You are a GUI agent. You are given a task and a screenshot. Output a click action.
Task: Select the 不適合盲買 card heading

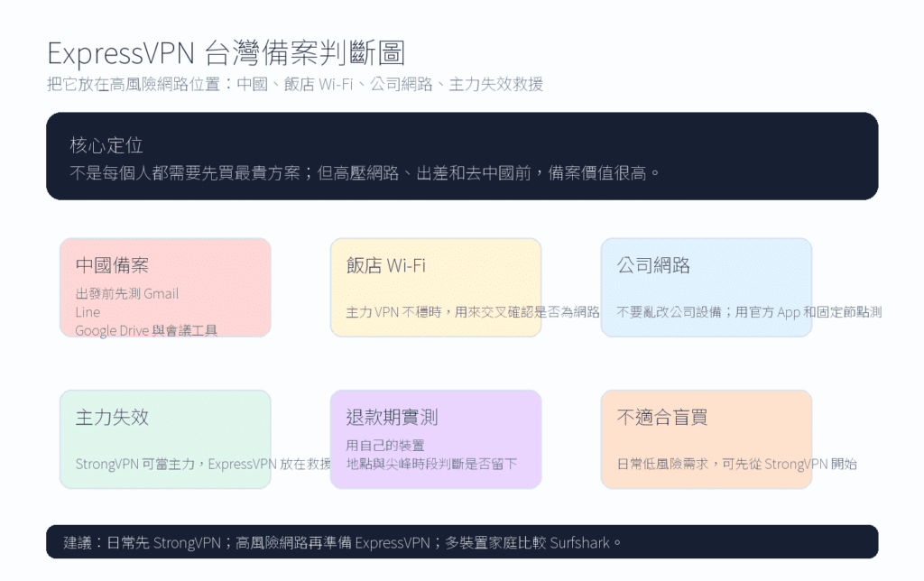point(662,417)
